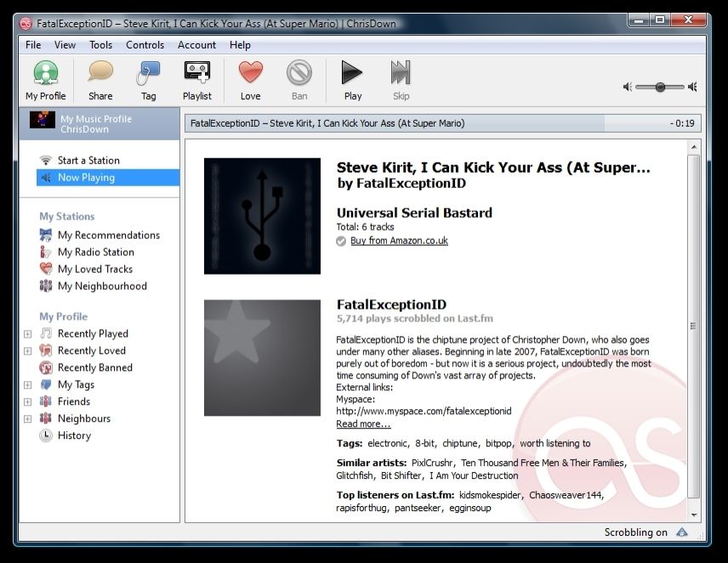
Task: Open My Neighbourhood station
Action: (102, 287)
